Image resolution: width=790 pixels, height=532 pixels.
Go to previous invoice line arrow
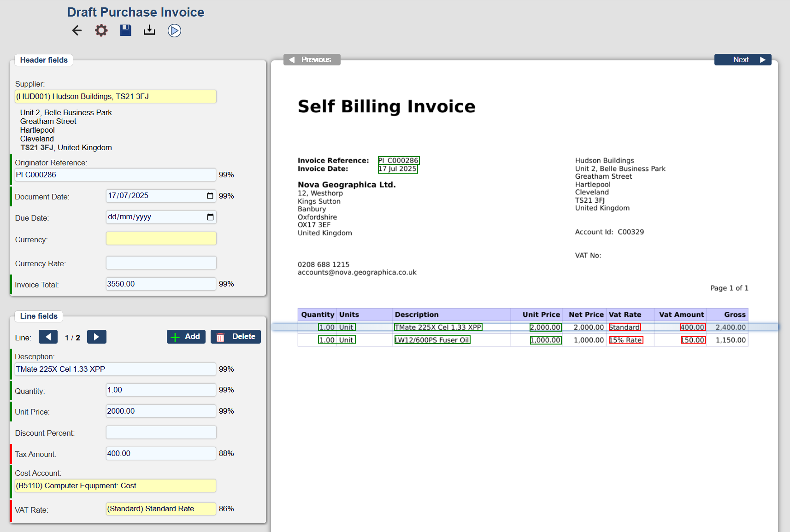click(48, 337)
